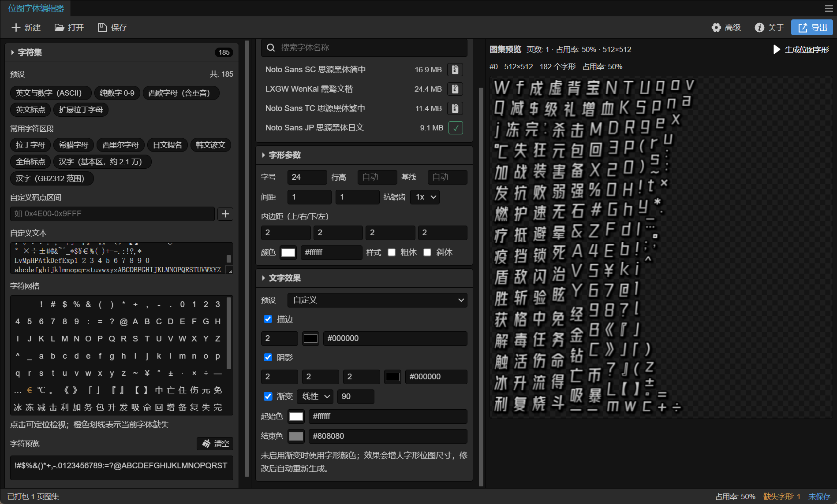Image resolution: width=837 pixels, height=504 pixels.
Task: Disable the 描边 stroke checkbox
Action: point(268,319)
